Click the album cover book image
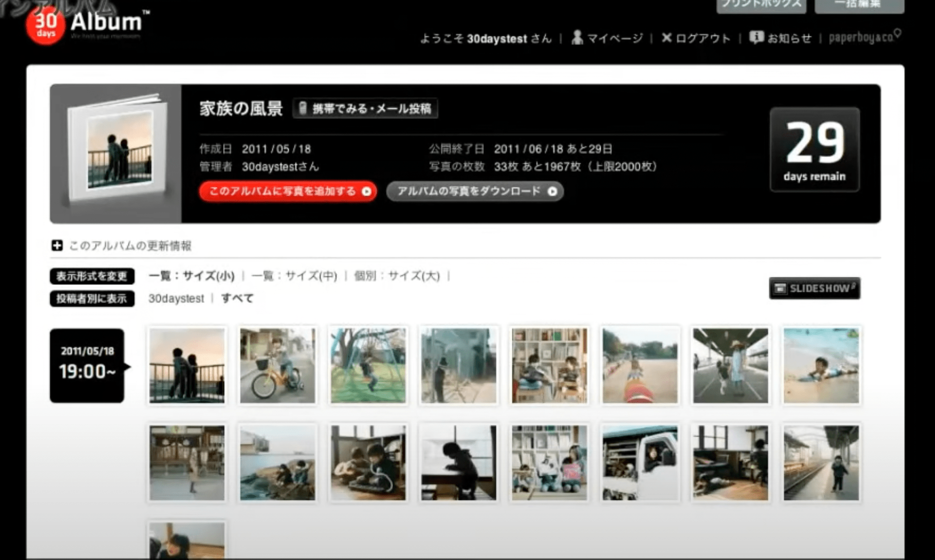The image size is (935, 560). tap(116, 151)
